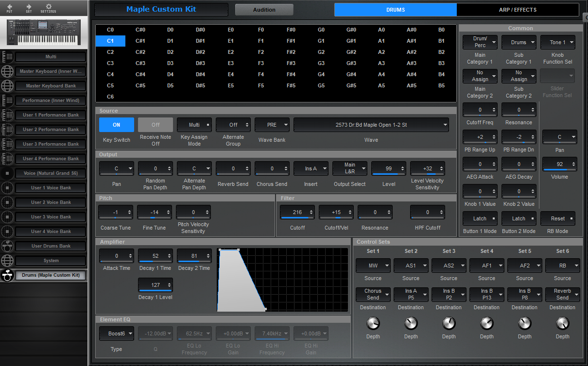588x366 pixels.
Task: Click the GET transfer icon
Action: click(x=29, y=8)
